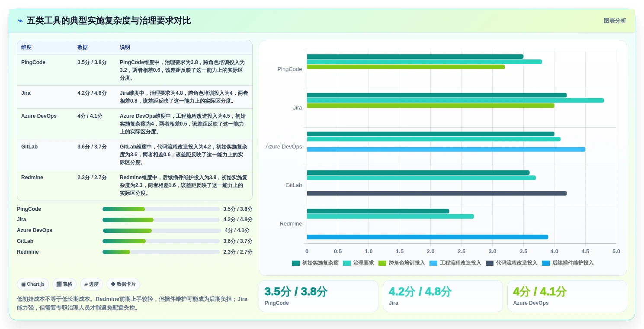Click the Redmine y-axis label in chart
Viewport: 644px width, 329px height.
point(291,224)
